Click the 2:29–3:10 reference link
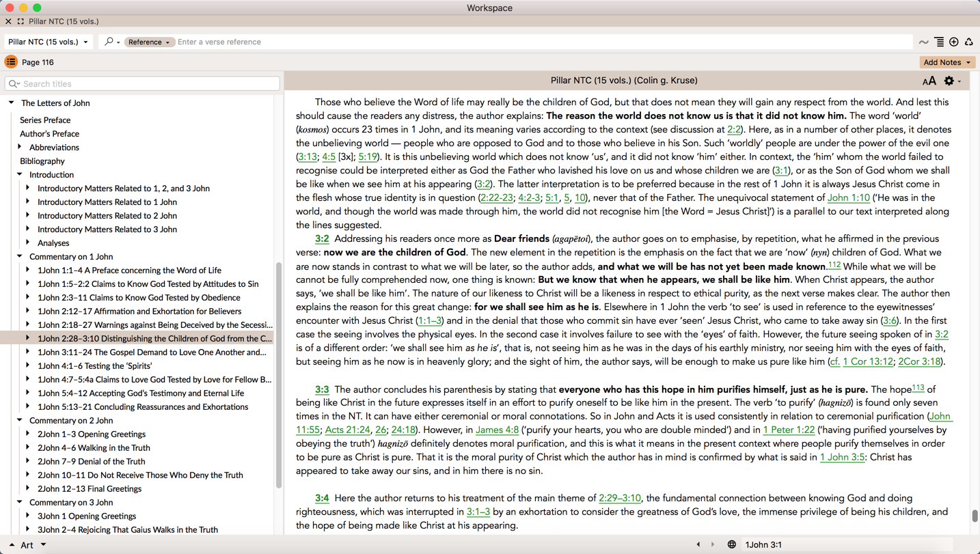Viewport: 980px width, 554px height. pyautogui.click(x=620, y=499)
